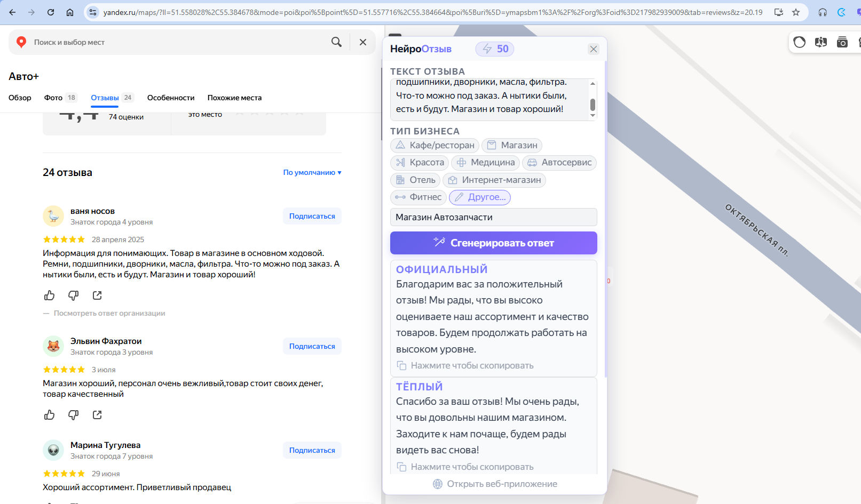This screenshot has height=504, width=861.
Task: Dislike the review by ваня носов
Action: pyautogui.click(x=74, y=295)
